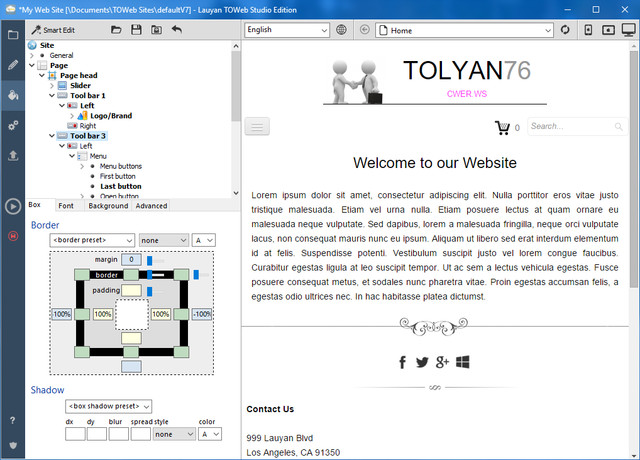Switch to desktop monitor preview icon

tap(629, 30)
